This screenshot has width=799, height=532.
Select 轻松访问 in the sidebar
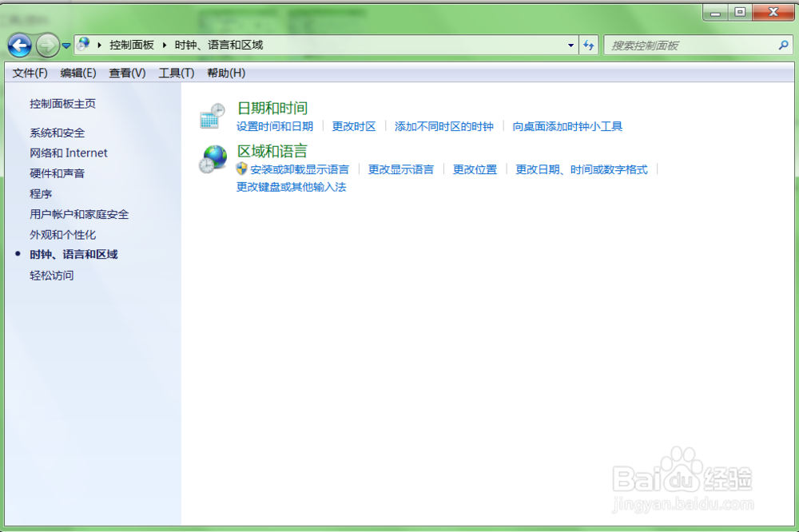[x=54, y=275]
